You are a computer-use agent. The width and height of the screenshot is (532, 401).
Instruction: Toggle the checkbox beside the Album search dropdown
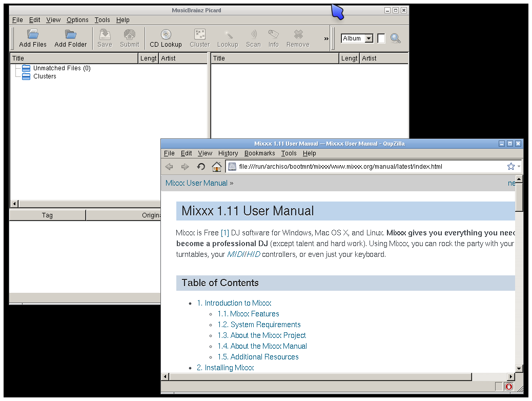381,38
